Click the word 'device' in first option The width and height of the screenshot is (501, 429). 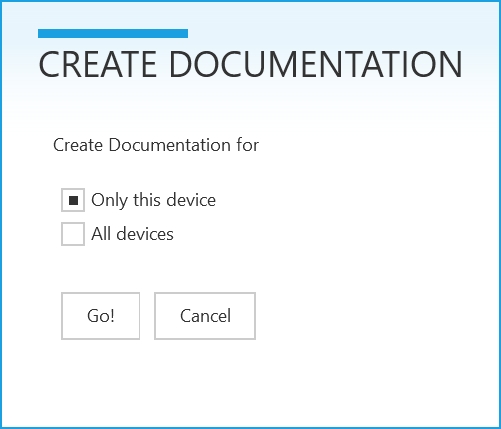[191, 200]
